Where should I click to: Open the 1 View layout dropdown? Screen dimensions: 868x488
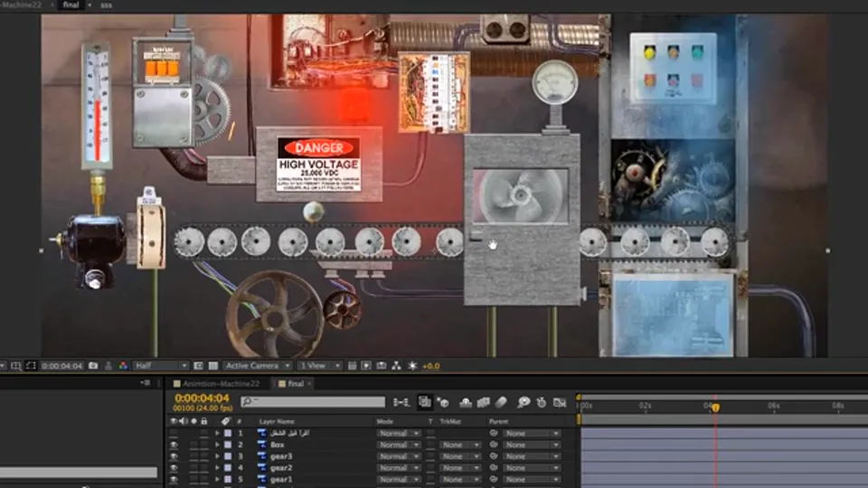coord(319,366)
